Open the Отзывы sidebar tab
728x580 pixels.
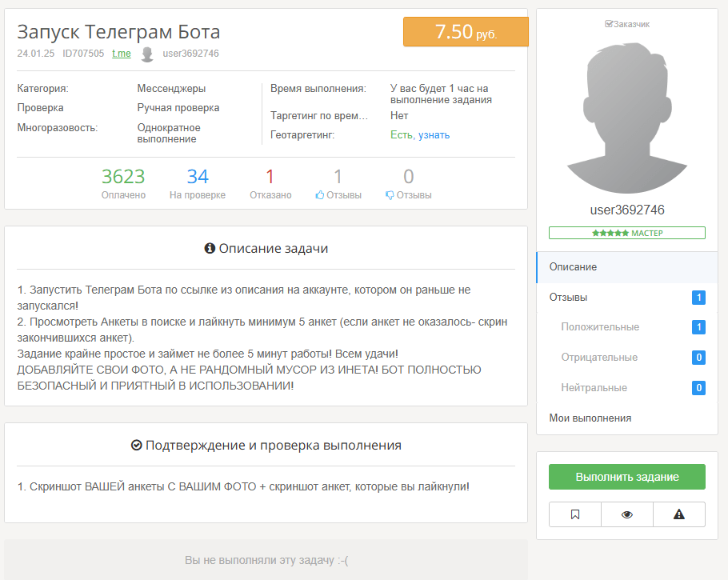pos(626,297)
